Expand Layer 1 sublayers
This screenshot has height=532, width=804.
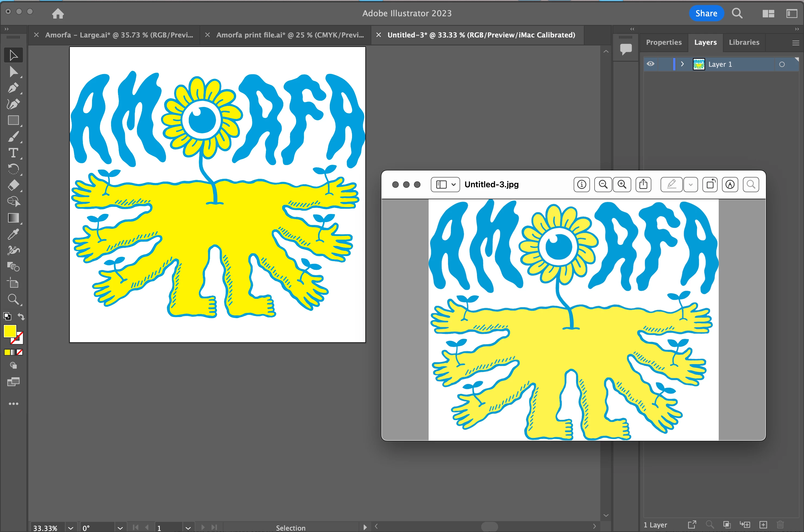[x=682, y=64]
